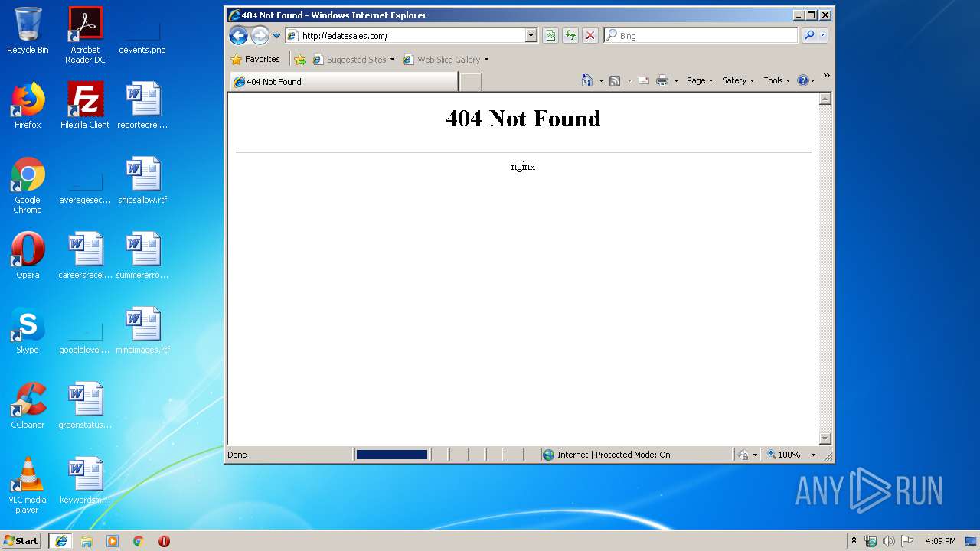Viewport: 980px width, 551px height.
Task: Click the taskbar volume speaker icon
Action: [x=888, y=540]
